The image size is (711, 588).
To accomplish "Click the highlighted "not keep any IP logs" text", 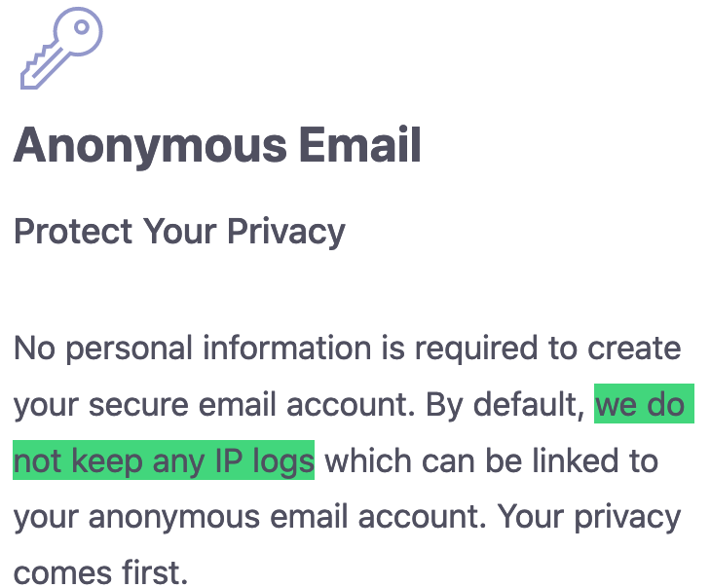I will 164,460.
